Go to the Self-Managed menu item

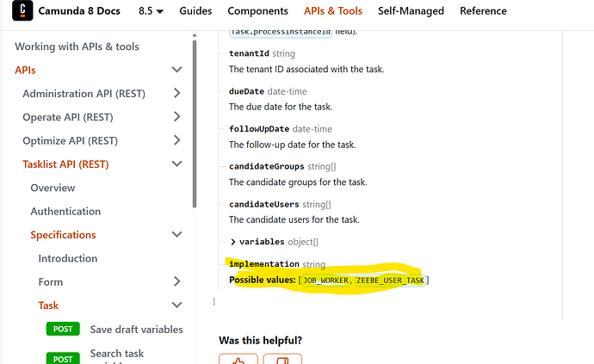point(411,11)
